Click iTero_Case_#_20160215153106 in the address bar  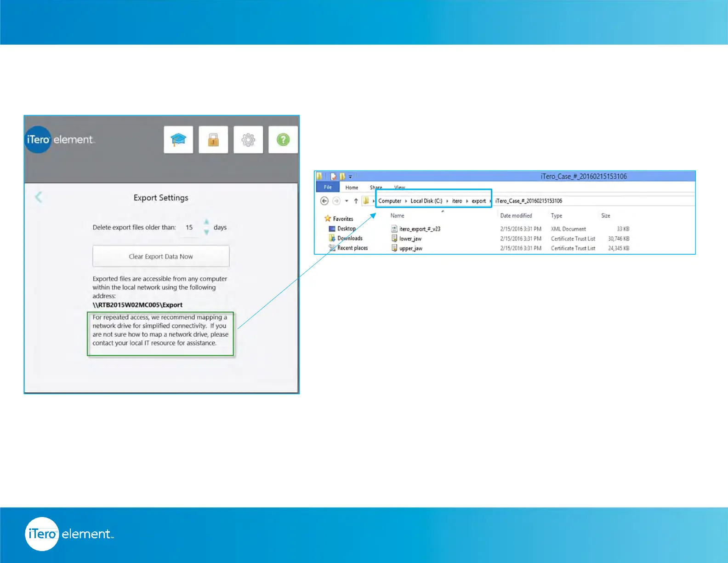point(529,201)
